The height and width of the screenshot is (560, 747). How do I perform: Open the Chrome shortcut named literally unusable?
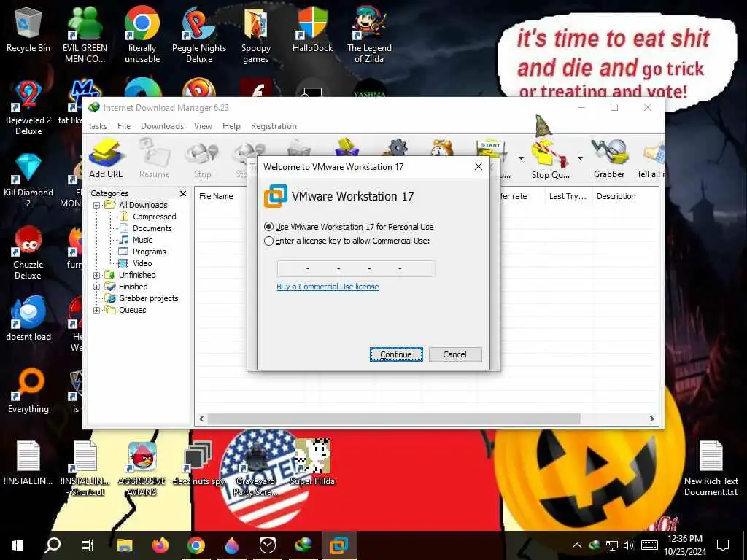[142, 34]
